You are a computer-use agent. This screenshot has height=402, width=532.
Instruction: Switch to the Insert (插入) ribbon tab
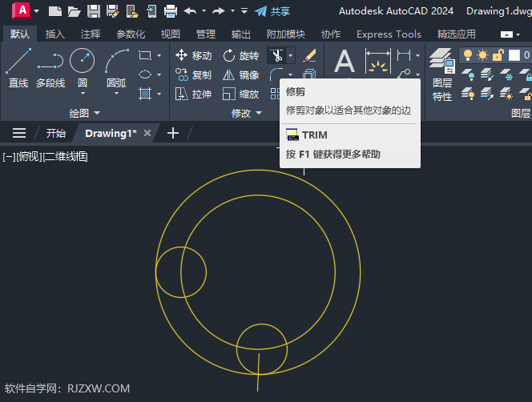click(x=55, y=34)
